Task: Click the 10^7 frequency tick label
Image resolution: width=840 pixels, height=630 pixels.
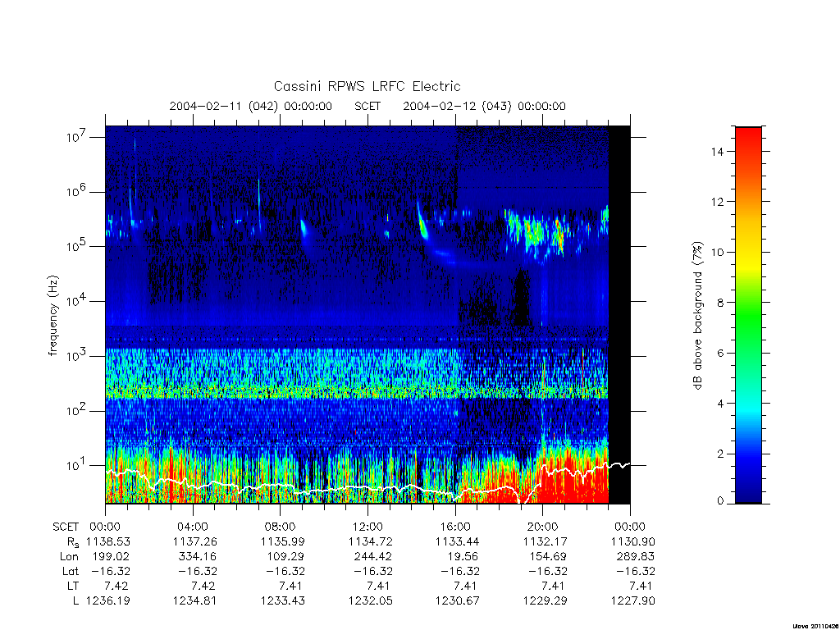Action: [76, 137]
